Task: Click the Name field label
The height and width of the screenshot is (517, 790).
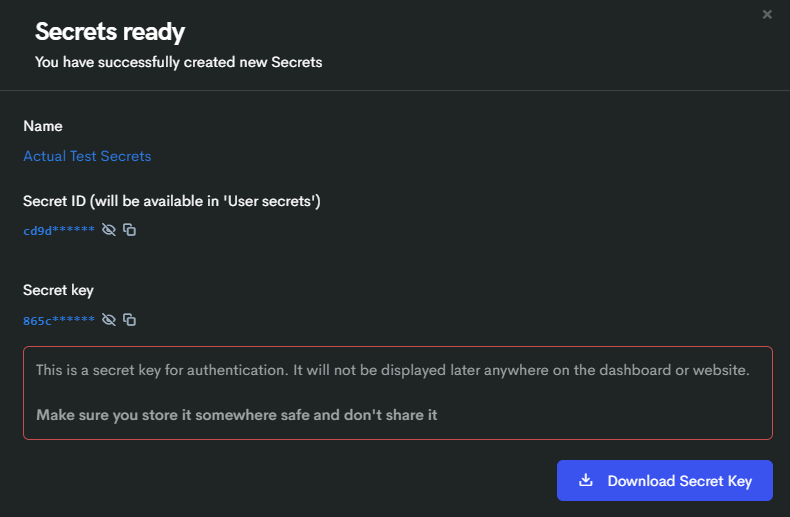Action: tap(43, 126)
